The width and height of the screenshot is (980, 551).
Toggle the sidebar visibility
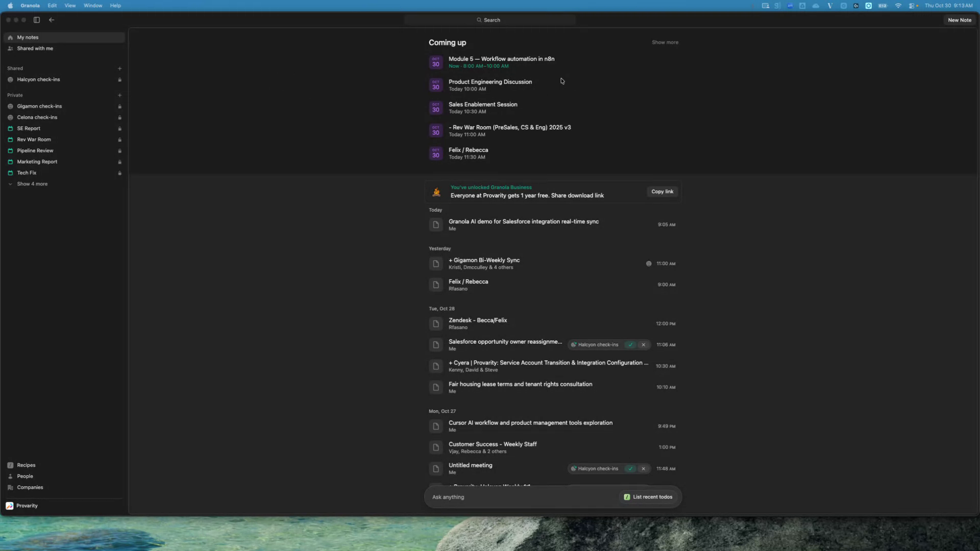click(36, 20)
